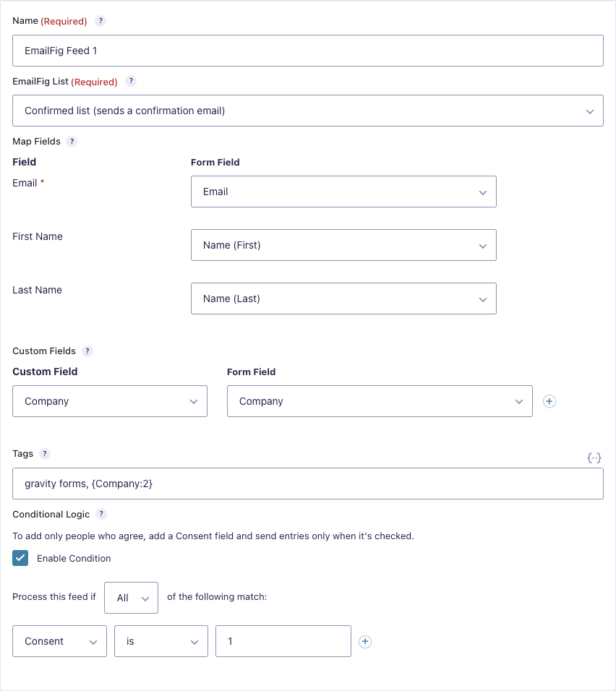Click the Enable Condition label

point(74,558)
